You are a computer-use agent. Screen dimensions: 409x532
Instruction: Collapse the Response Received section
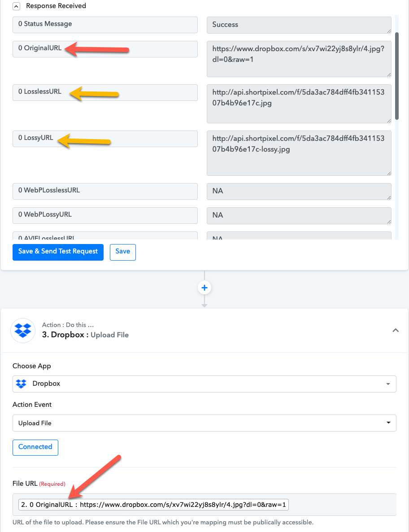16,6
